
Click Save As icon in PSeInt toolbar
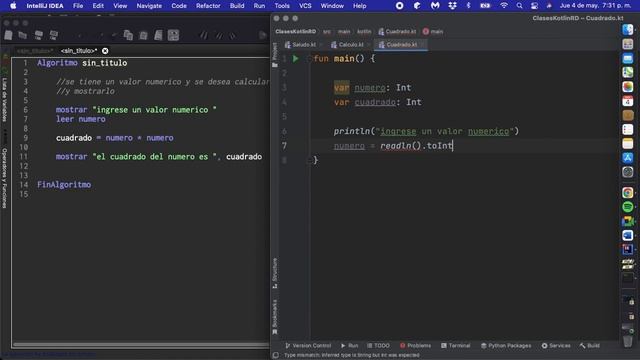coord(53,35)
